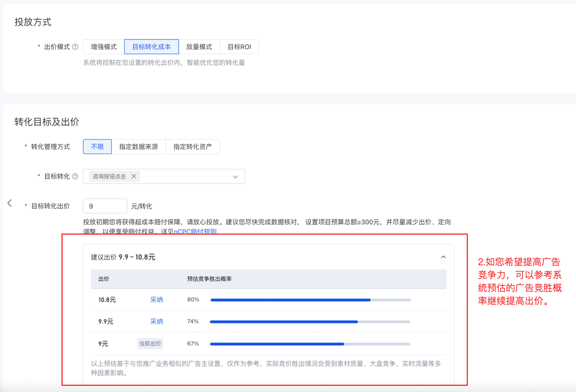Image resolution: width=576 pixels, height=392 pixels.
Task: Open the 目标转化 dropdown list
Action: [x=235, y=177]
